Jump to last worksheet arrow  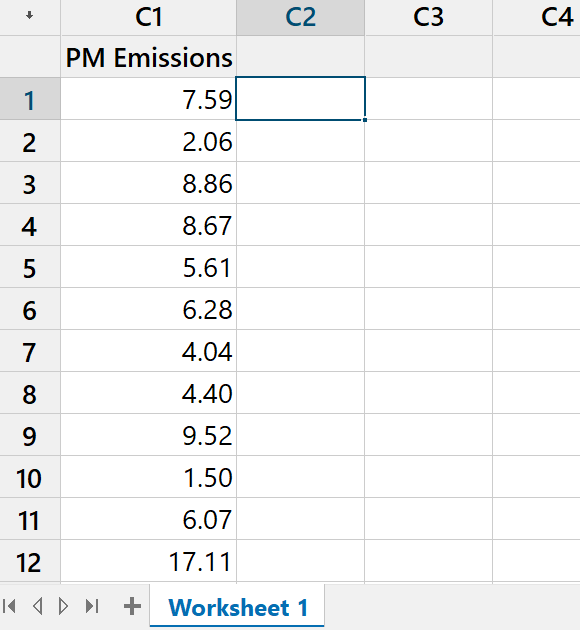pos(92,606)
